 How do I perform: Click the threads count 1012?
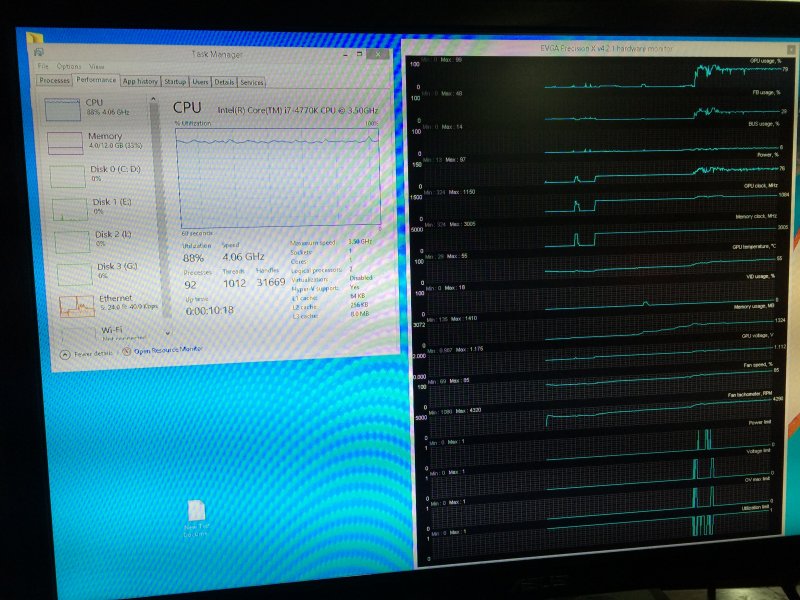234,283
